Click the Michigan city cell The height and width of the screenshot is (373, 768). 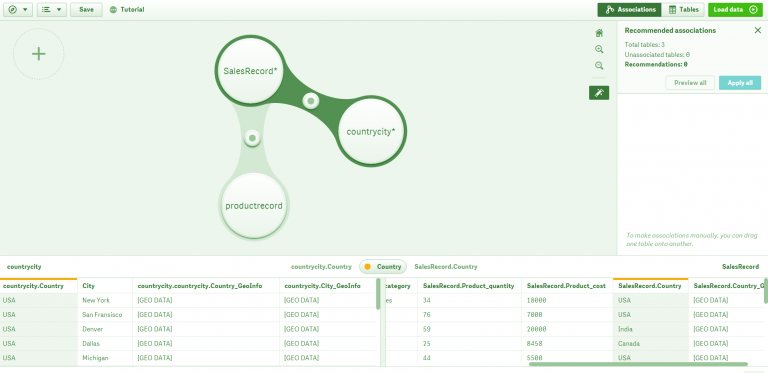pos(105,358)
